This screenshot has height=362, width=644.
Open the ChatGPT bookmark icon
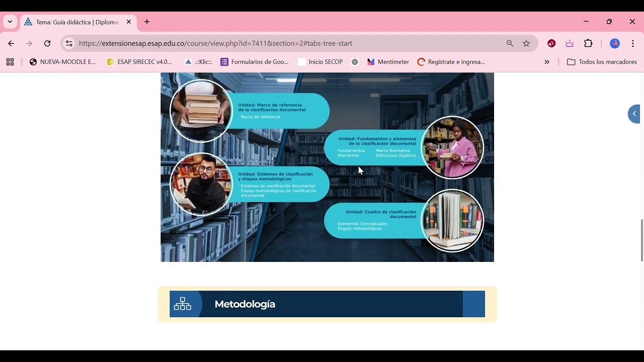coord(355,62)
